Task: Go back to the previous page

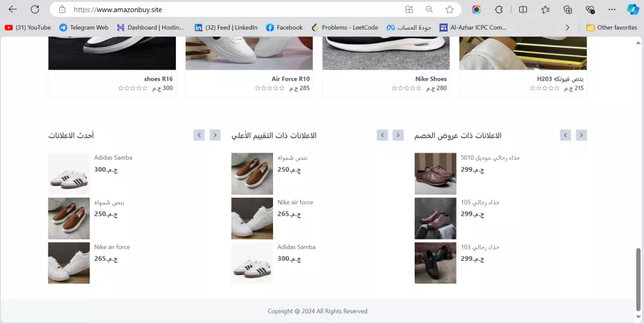Action: [x=13, y=10]
